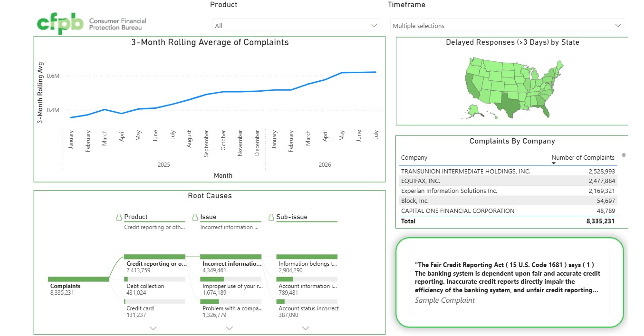Viewport: 644px width, 336px height.
Task: Click the Company column header
Action: click(414, 157)
